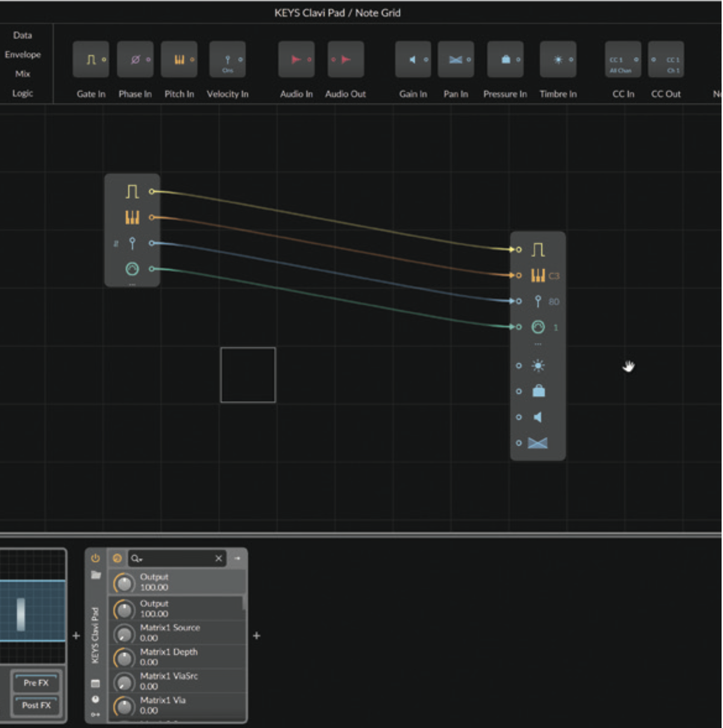723x728 pixels.
Task: Pick the Velocity In module
Action: point(227,59)
